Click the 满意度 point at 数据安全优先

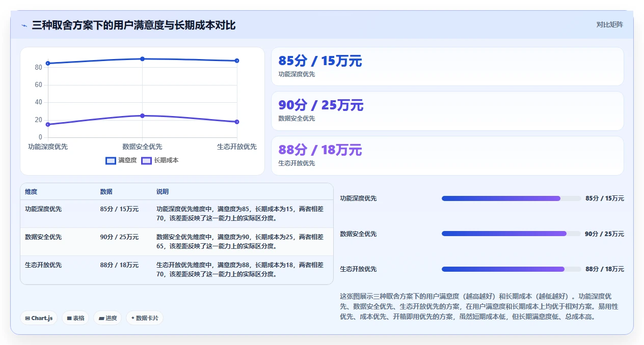coord(142,59)
